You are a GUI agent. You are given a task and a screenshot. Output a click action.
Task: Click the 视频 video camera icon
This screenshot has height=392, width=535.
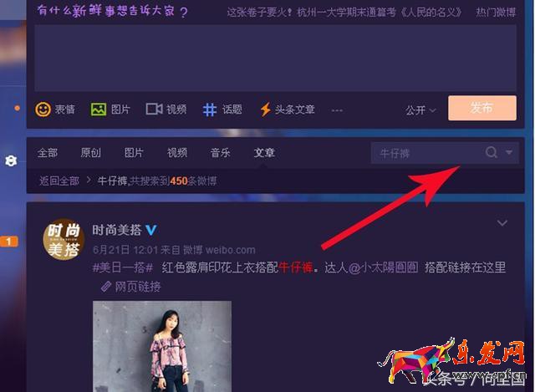tap(154, 109)
